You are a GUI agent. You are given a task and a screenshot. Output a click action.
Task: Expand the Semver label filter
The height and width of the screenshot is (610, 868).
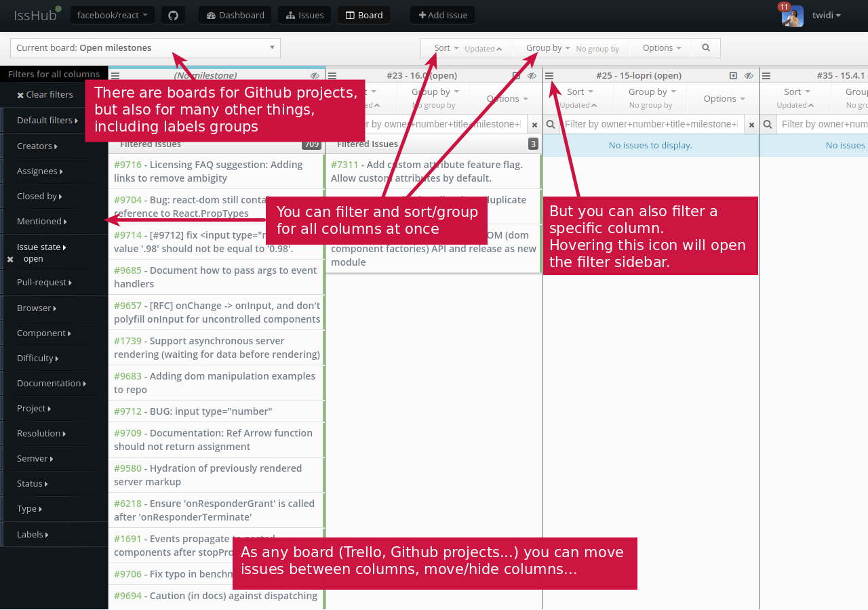(x=35, y=459)
